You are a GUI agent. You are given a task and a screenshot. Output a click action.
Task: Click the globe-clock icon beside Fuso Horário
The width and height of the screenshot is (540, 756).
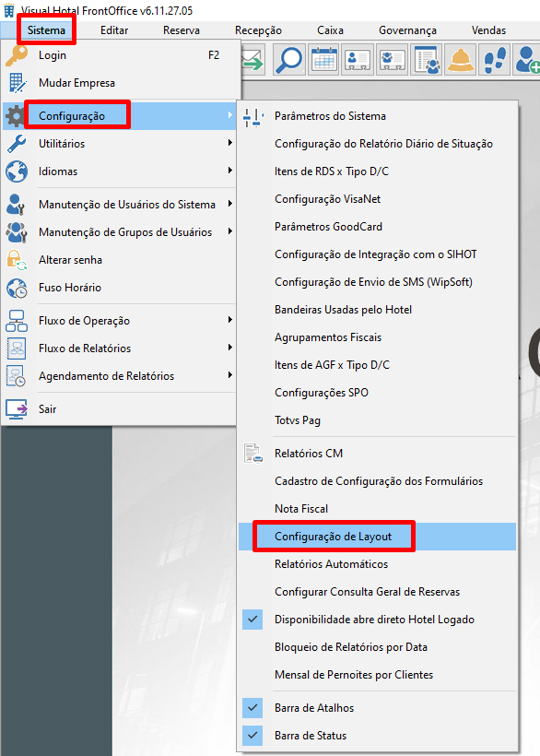point(17,288)
